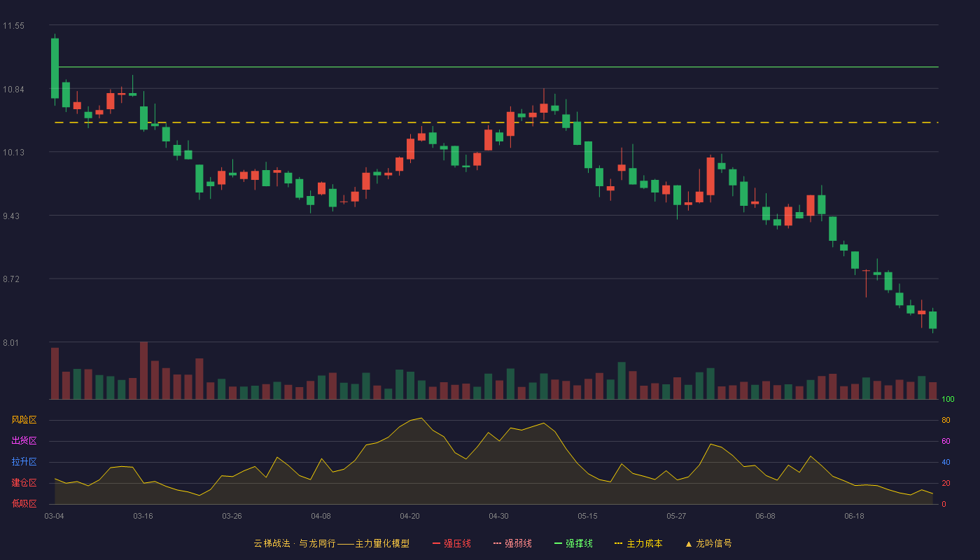The height and width of the screenshot is (560, 980).
Task: Click the 低吸区 zone label
Action: [x=24, y=503]
